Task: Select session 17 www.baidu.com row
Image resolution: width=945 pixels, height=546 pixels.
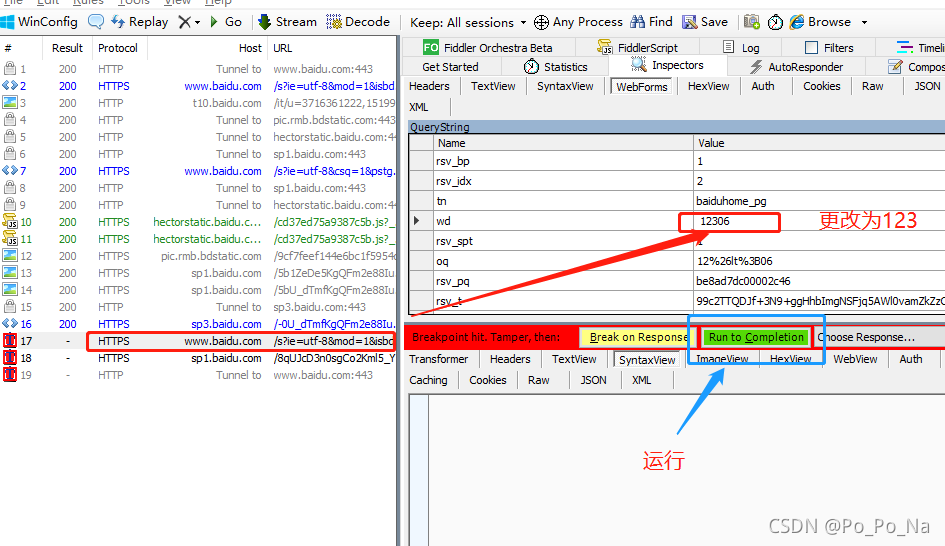Action: (x=198, y=341)
